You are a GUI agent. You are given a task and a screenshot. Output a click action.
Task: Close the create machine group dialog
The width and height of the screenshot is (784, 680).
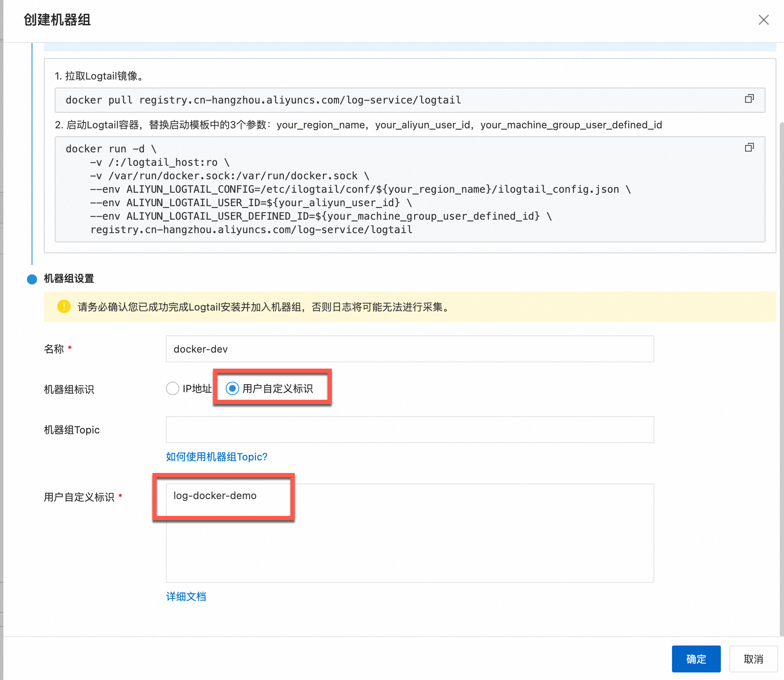[x=763, y=20]
